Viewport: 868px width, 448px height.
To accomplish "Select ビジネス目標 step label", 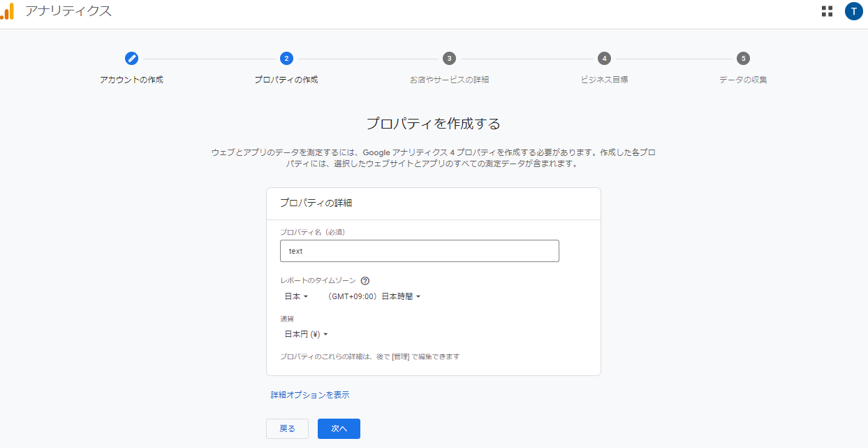I will (x=604, y=80).
